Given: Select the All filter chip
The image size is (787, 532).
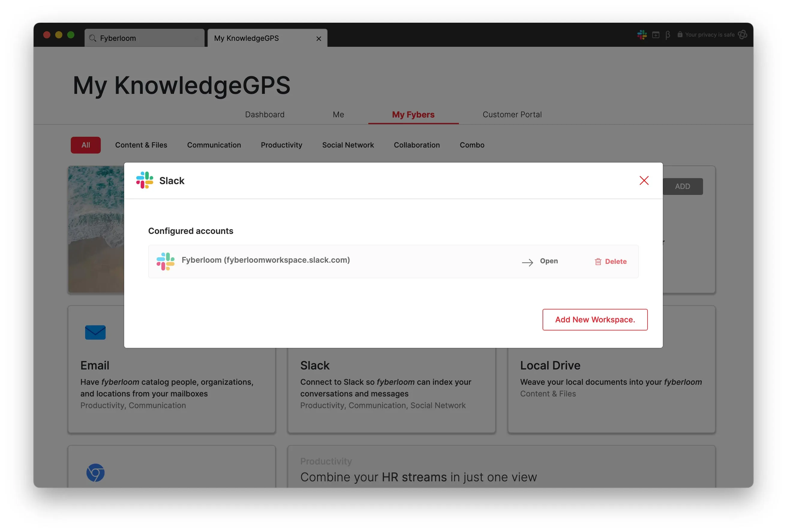Looking at the screenshot, I should click(86, 145).
